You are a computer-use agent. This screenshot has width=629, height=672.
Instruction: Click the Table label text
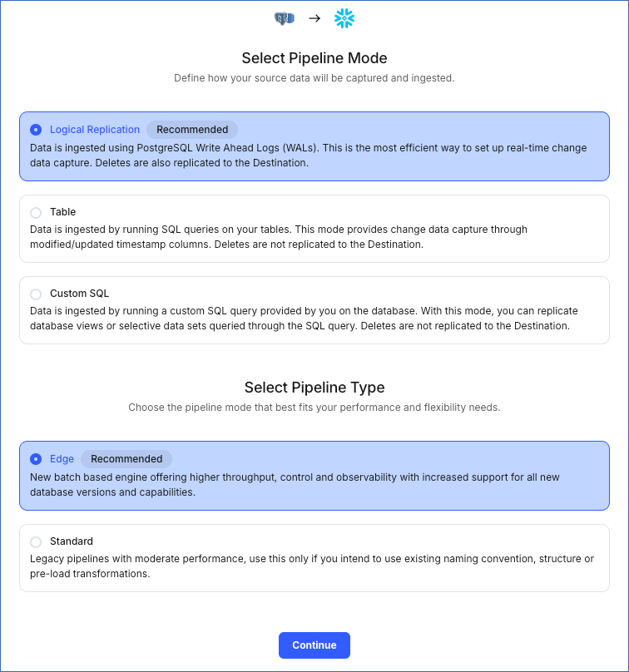(64, 212)
